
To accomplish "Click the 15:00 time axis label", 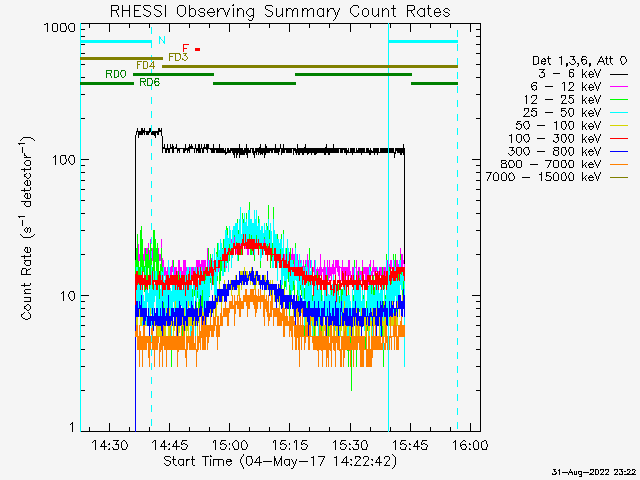I will tap(230, 445).
